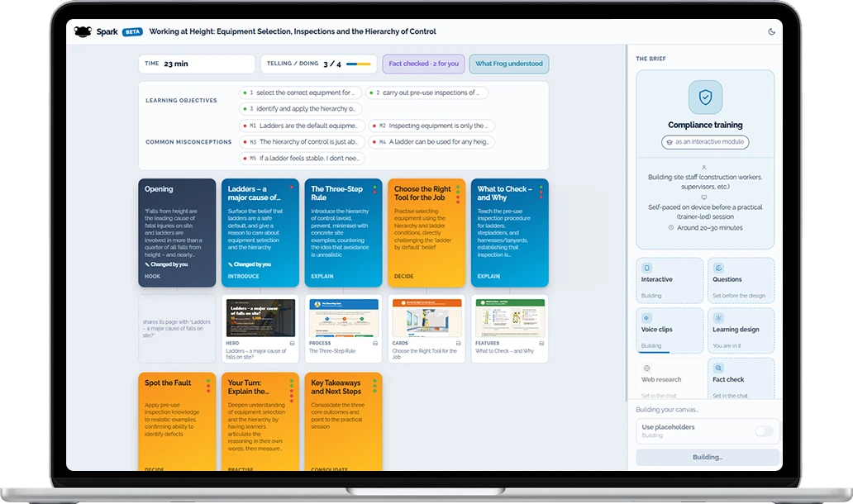Click the Interactive tile icon

647,268
